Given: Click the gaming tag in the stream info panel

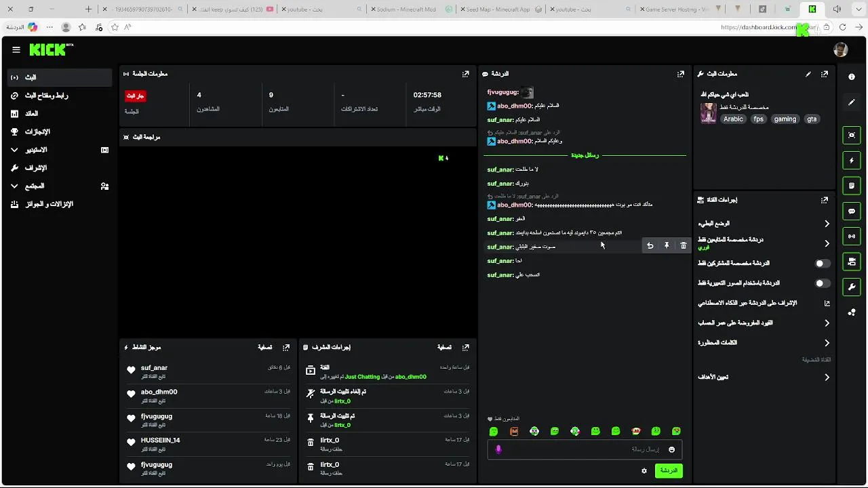Looking at the screenshot, I should click(785, 119).
